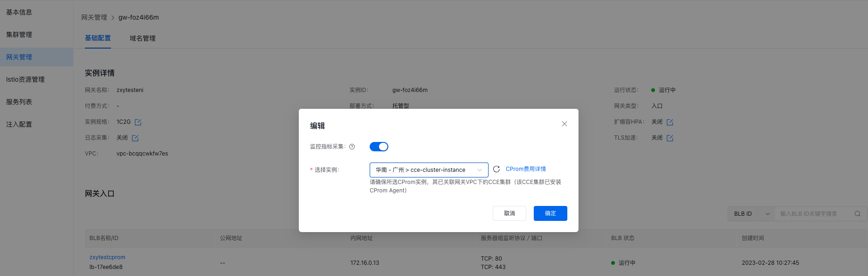The height and width of the screenshot is (276, 868).
Task: Click the 网关名称 value zxytesteni
Action: (x=130, y=90)
